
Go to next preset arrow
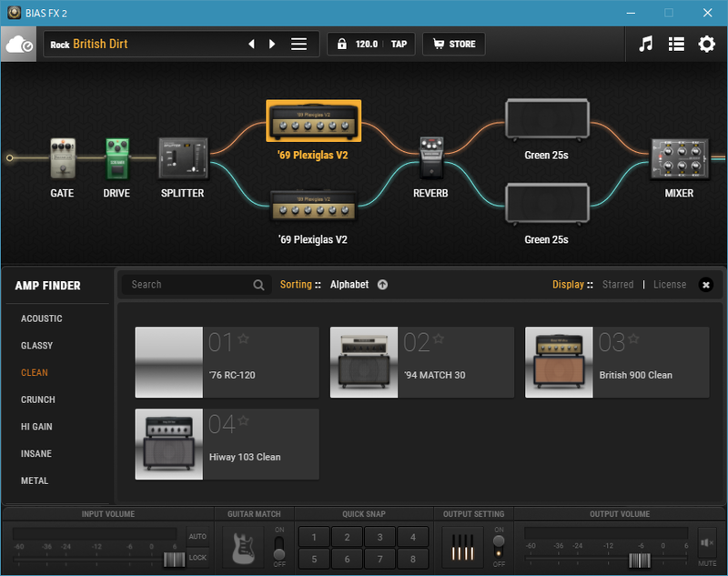[x=272, y=44]
